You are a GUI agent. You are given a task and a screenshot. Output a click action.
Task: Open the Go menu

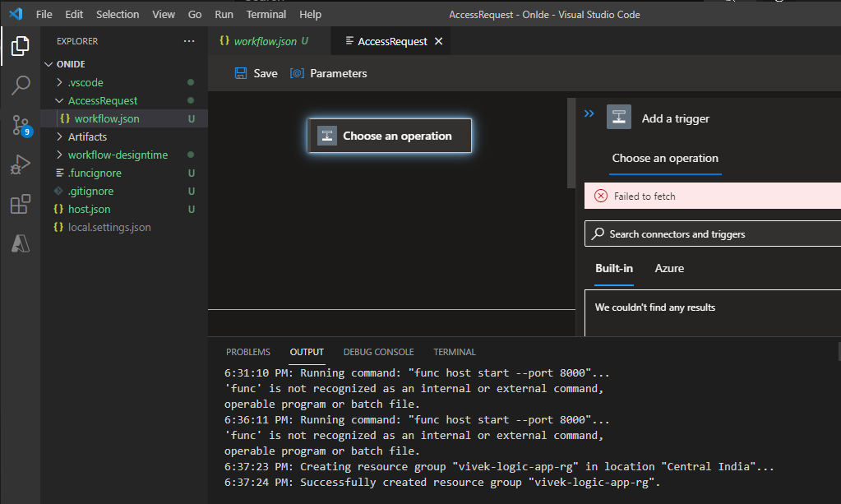(195, 15)
